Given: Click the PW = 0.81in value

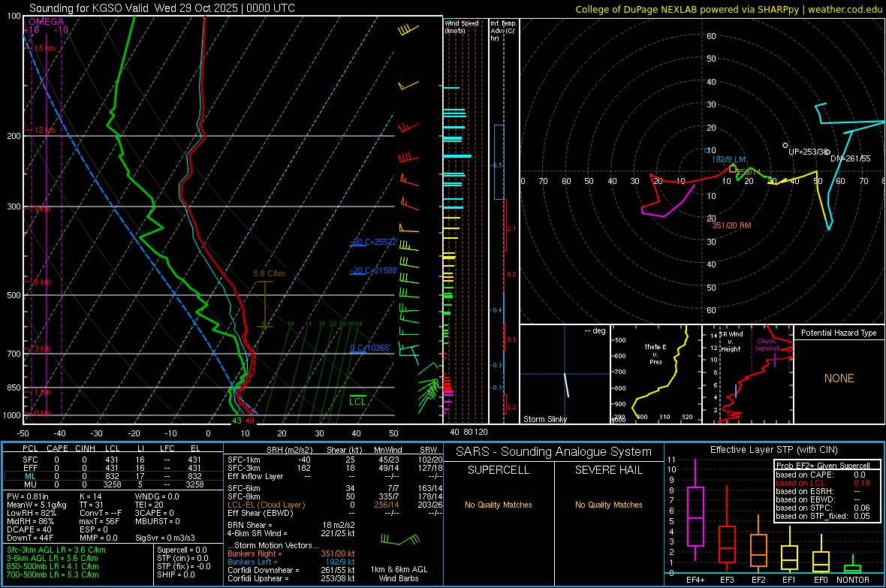Looking at the screenshot, I should pyautogui.click(x=28, y=496).
